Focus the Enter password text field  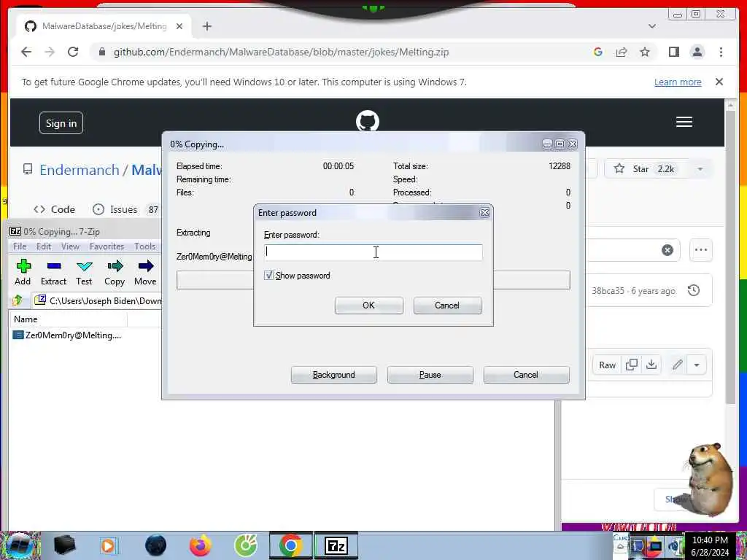click(x=373, y=252)
